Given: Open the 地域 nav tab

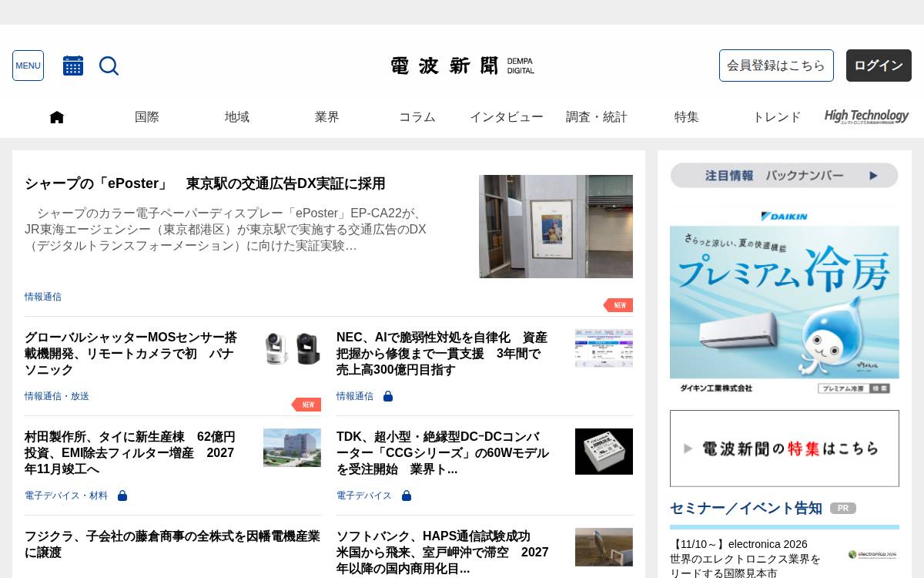Looking at the screenshot, I should [237, 117].
